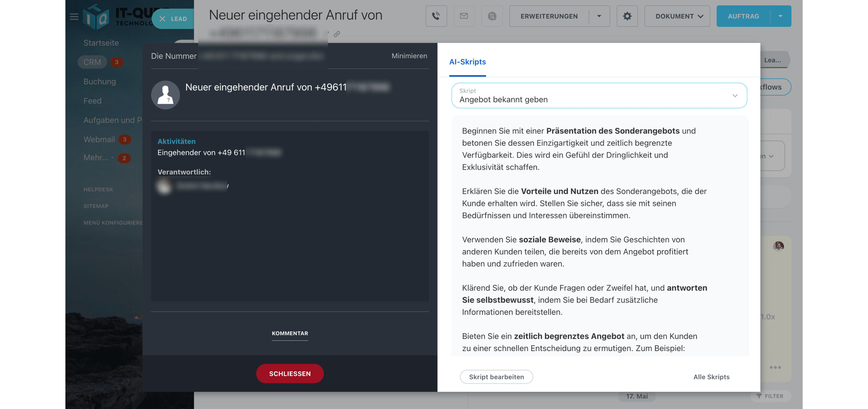The image size is (868, 409).
Task: Click the email envelope icon
Action: coord(464,16)
